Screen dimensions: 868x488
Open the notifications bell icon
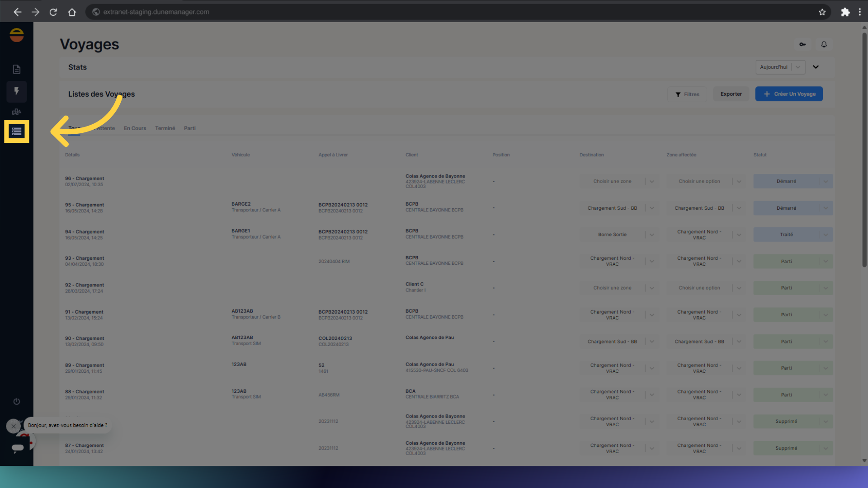click(824, 44)
